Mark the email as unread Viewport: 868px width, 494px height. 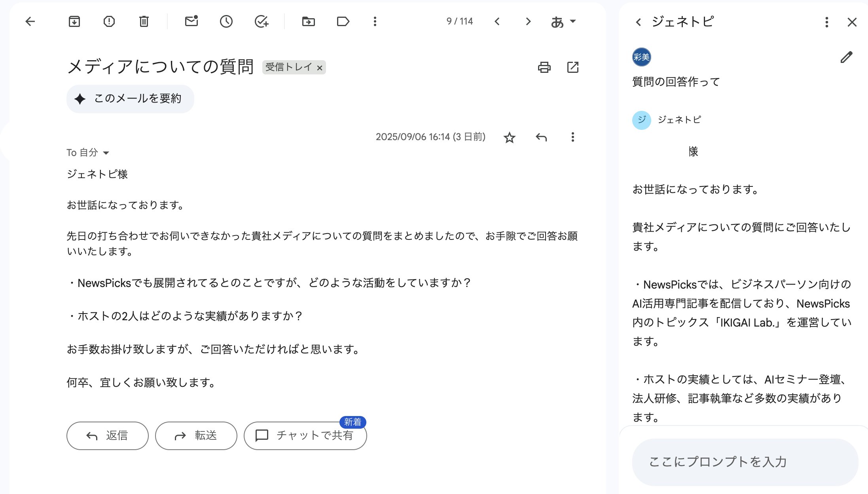click(191, 21)
